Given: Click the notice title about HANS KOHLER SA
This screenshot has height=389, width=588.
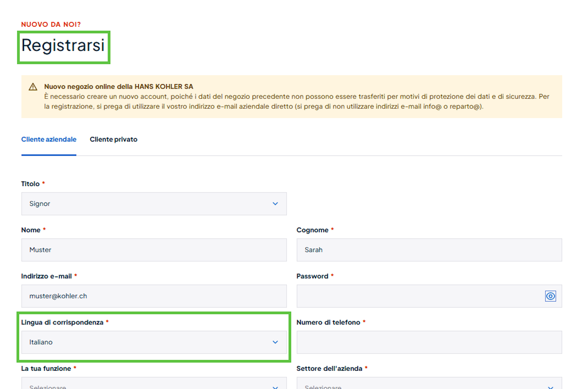Looking at the screenshot, I should coord(119,87).
